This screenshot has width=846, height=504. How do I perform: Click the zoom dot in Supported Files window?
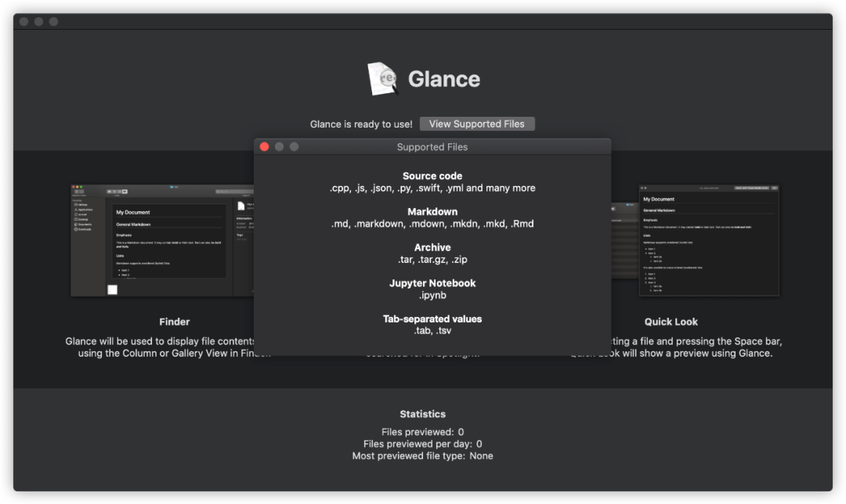click(294, 146)
